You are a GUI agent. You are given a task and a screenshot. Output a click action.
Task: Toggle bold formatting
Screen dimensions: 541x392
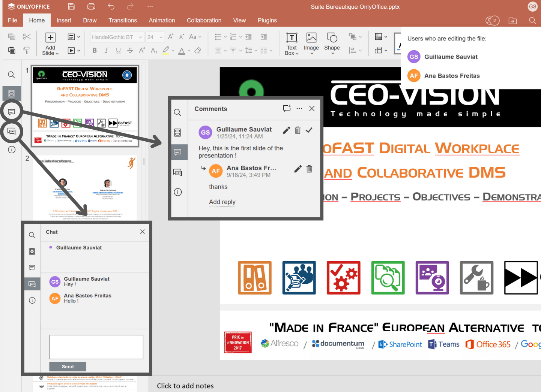tap(95, 51)
